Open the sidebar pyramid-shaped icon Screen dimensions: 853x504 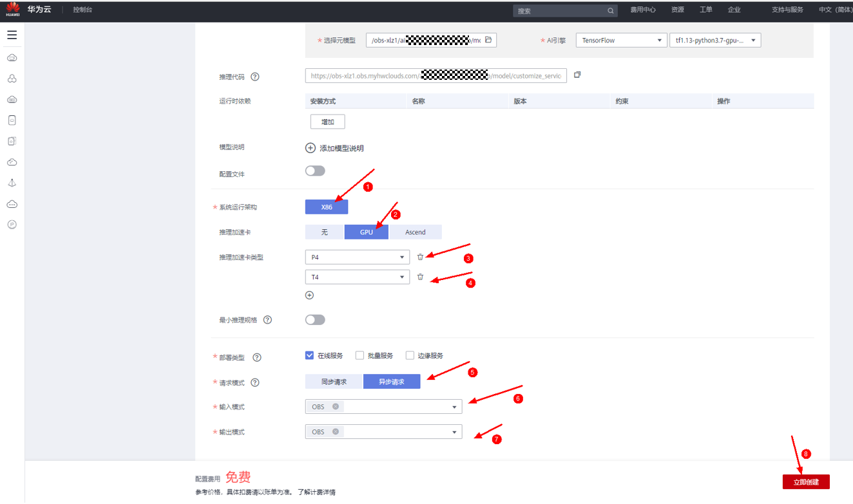12,183
